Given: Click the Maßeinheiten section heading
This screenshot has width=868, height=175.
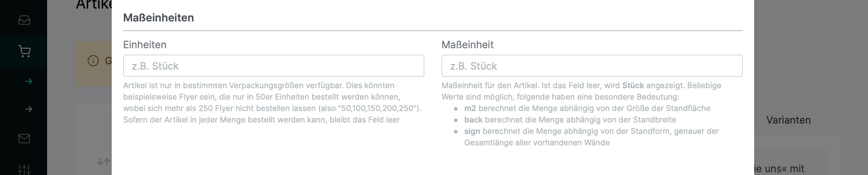Looking at the screenshot, I should [x=158, y=17].
